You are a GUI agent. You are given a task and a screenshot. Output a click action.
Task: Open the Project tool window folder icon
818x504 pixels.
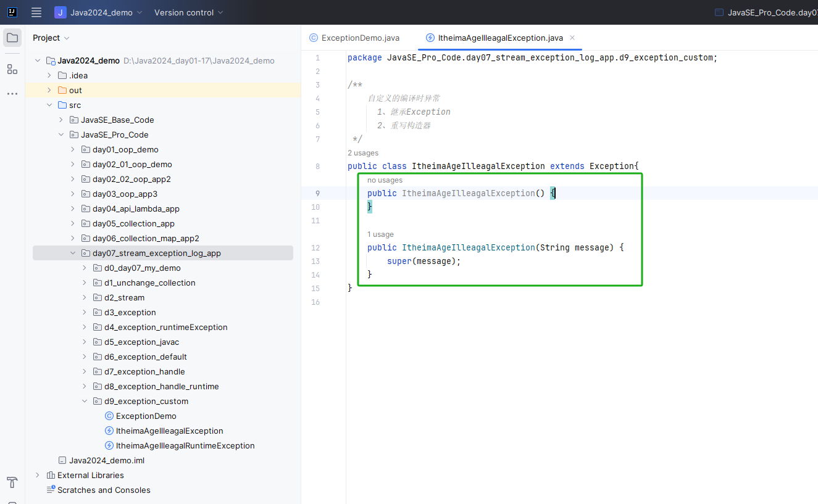pyautogui.click(x=12, y=38)
